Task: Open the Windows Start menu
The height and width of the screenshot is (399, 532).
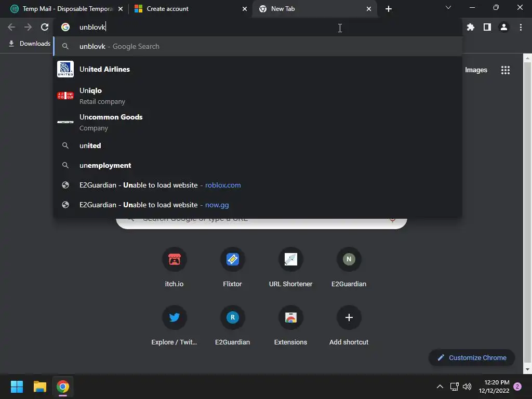Action: point(17,387)
